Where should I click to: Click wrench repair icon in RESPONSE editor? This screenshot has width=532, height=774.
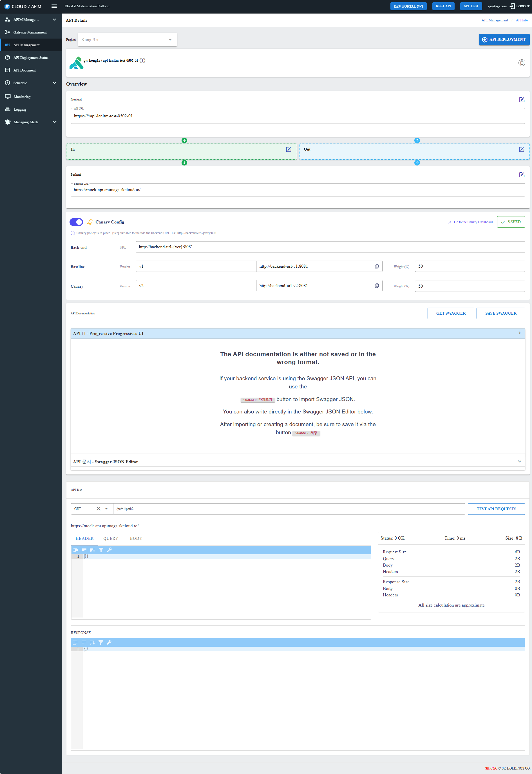109,642
